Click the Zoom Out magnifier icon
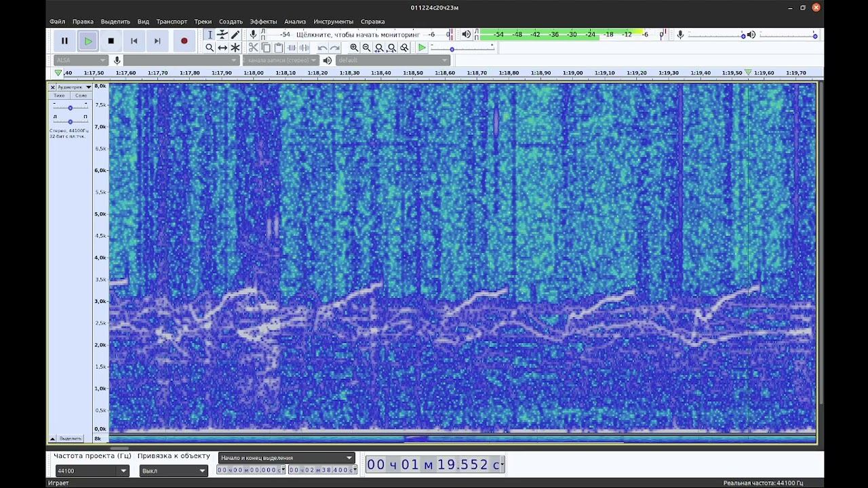The image size is (868, 488). [367, 47]
